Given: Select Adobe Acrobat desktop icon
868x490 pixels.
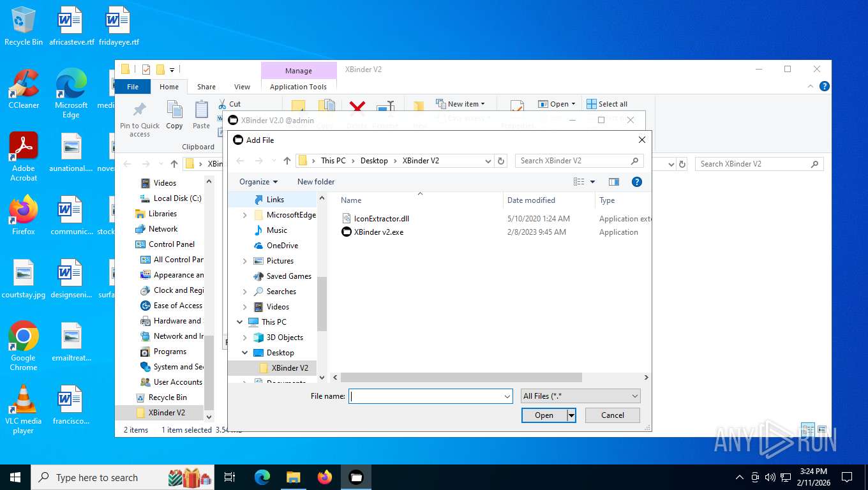Looking at the screenshot, I should click(x=24, y=157).
